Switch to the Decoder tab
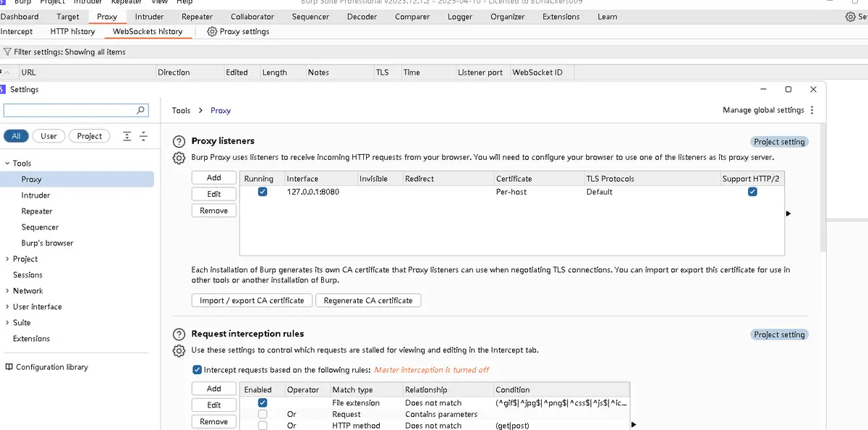The height and width of the screenshot is (430, 868). tap(362, 17)
